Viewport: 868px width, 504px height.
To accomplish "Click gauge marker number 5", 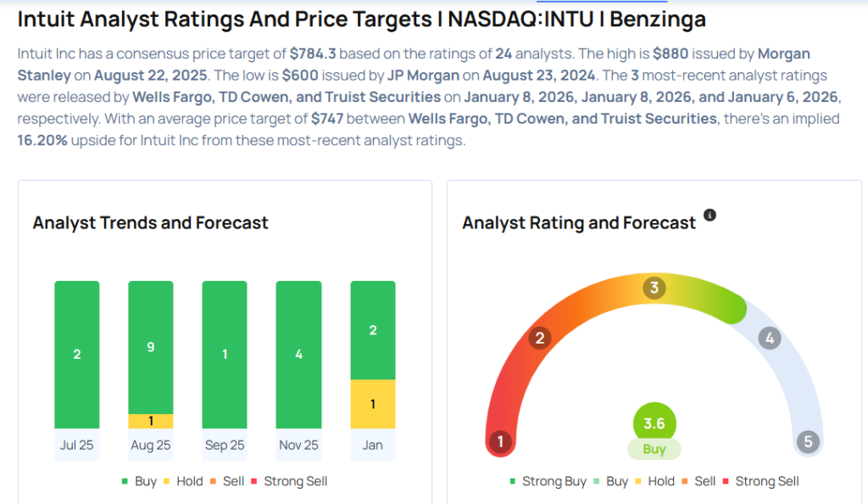I will [x=808, y=442].
